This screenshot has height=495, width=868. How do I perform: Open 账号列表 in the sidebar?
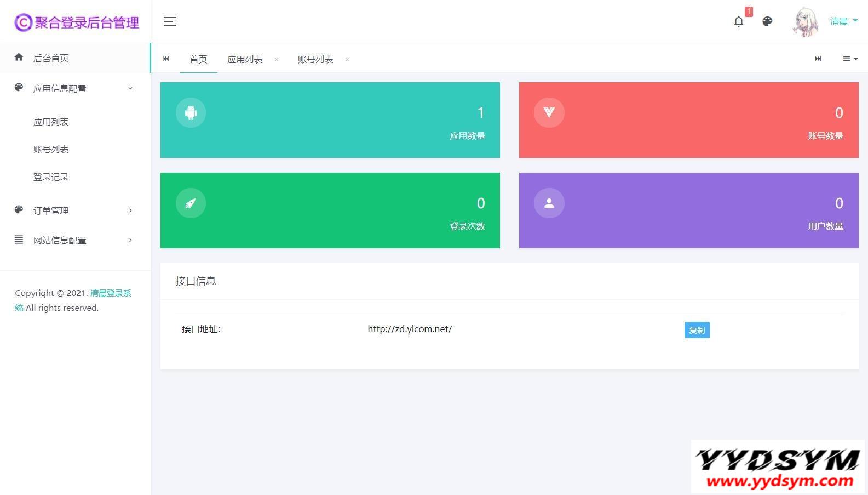click(x=51, y=149)
